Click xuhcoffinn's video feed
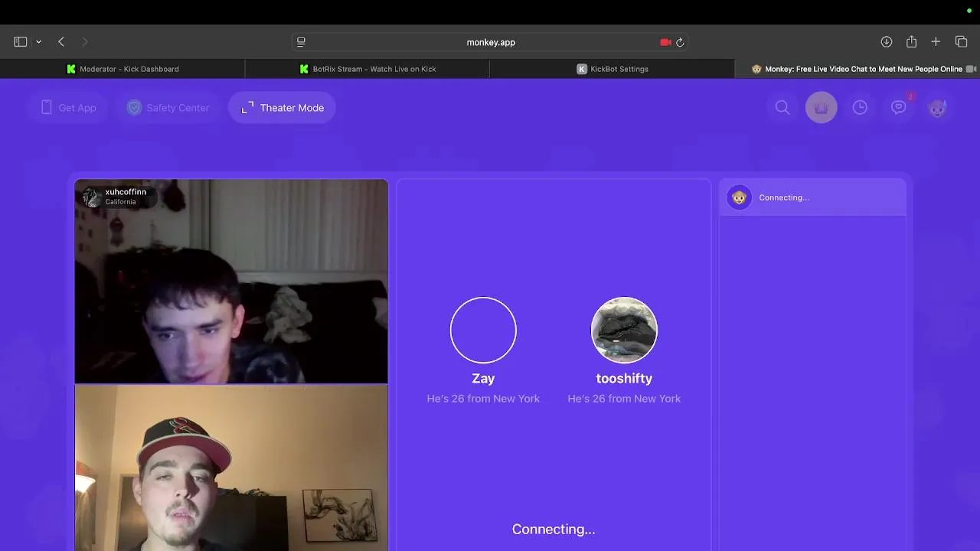Image resolution: width=980 pixels, height=551 pixels. point(231,281)
